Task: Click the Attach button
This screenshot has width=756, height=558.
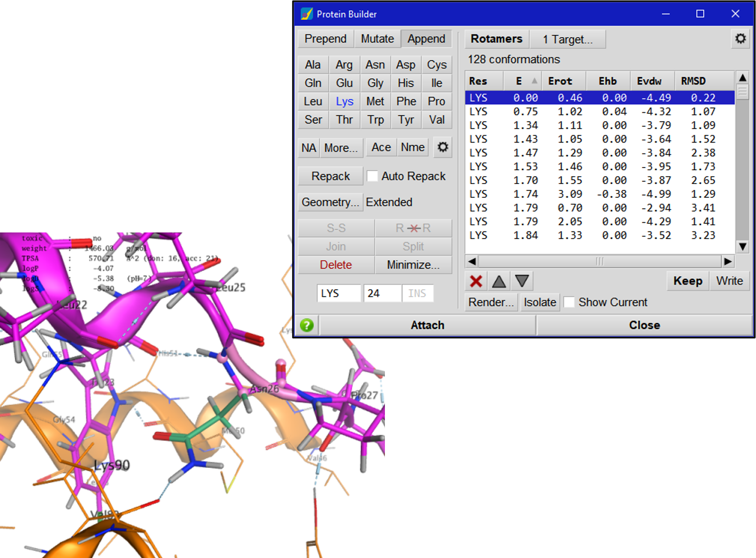Action: pyautogui.click(x=428, y=325)
